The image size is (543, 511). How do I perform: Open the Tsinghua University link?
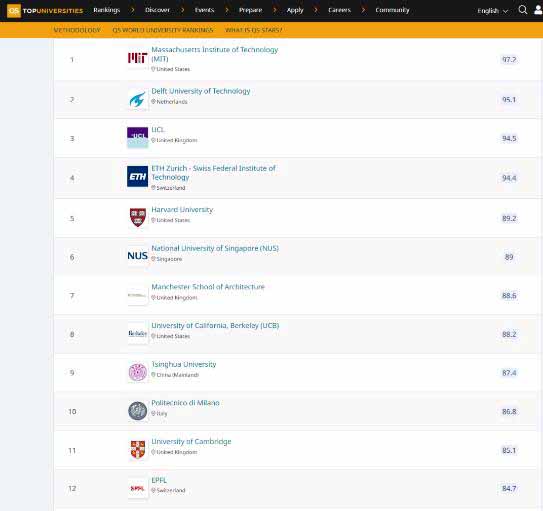tap(184, 364)
